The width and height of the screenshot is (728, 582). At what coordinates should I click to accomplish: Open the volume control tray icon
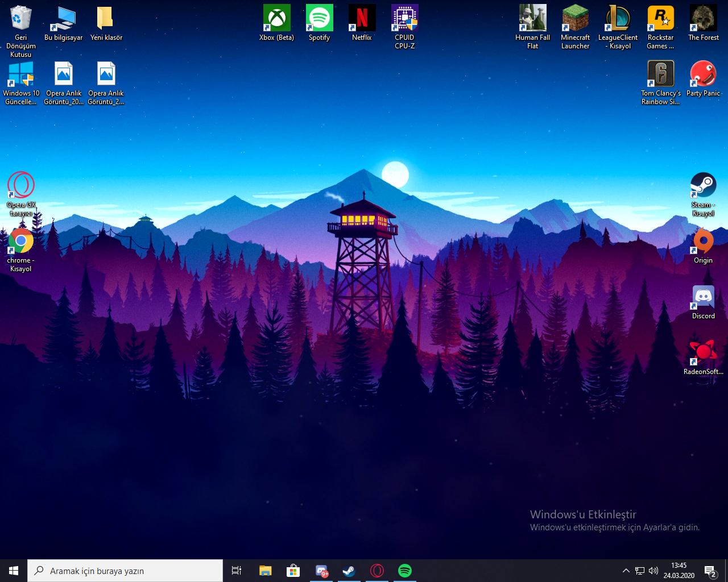[653, 571]
